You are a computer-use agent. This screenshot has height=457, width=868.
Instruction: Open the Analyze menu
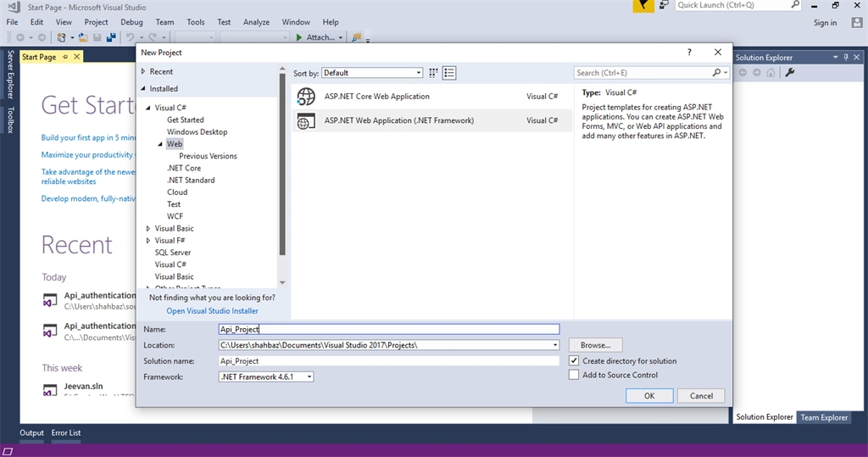(x=256, y=22)
